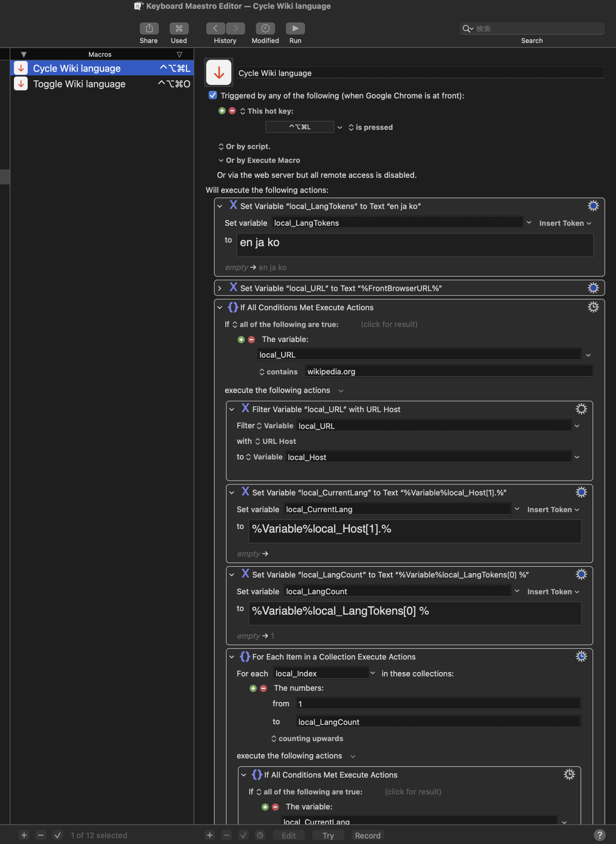Collapse the top-level If All Conditions action
616x844 pixels.
point(220,308)
